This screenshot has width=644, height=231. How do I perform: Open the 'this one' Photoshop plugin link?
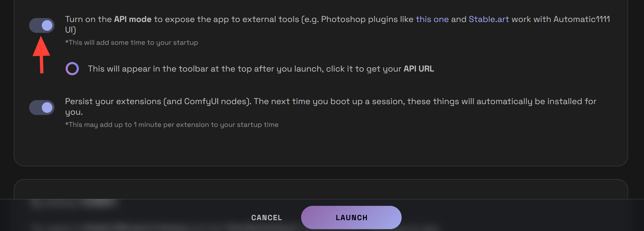click(432, 19)
